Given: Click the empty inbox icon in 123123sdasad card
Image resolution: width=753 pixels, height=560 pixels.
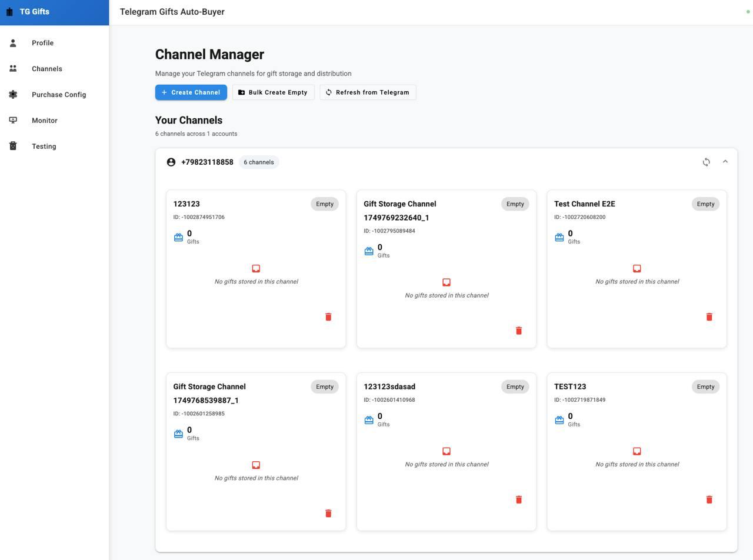Looking at the screenshot, I should pos(447,451).
